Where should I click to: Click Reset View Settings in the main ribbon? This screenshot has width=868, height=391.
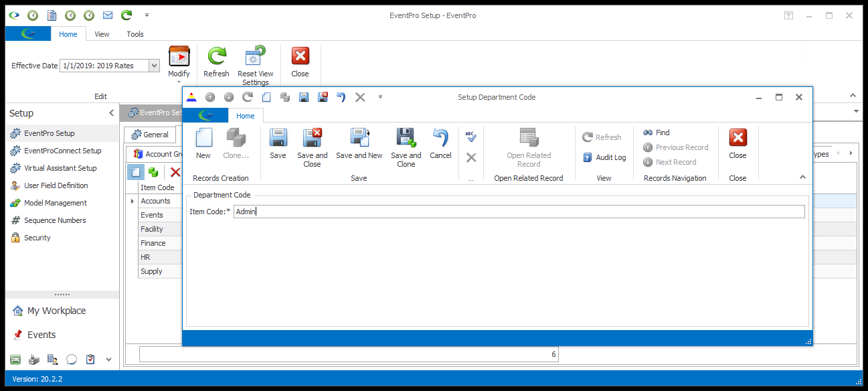[x=255, y=66]
